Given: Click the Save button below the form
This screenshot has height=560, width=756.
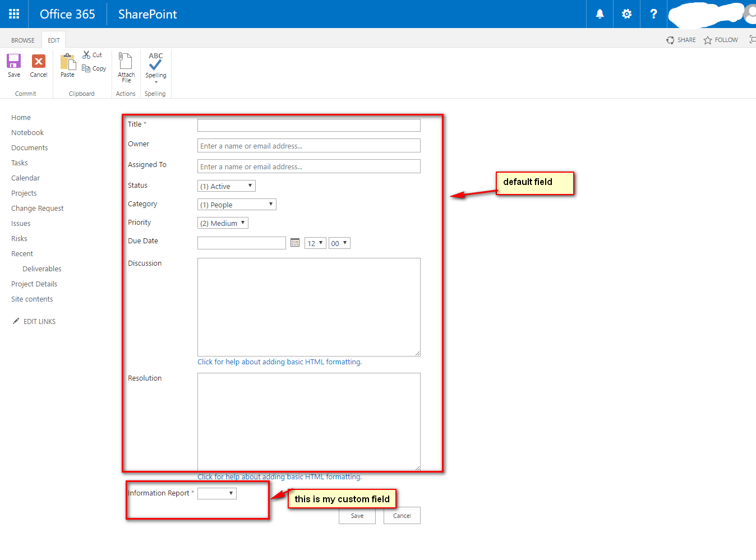Looking at the screenshot, I should click(357, 516).
